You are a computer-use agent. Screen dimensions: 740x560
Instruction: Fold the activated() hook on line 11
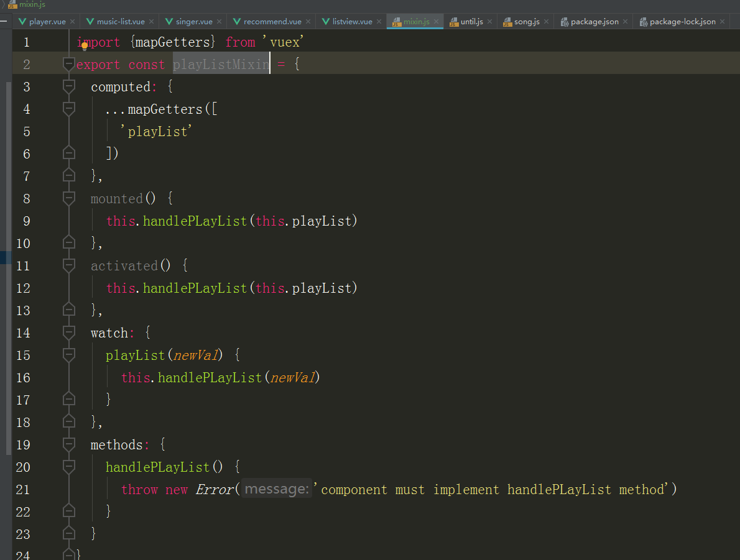tap(69, 265)
